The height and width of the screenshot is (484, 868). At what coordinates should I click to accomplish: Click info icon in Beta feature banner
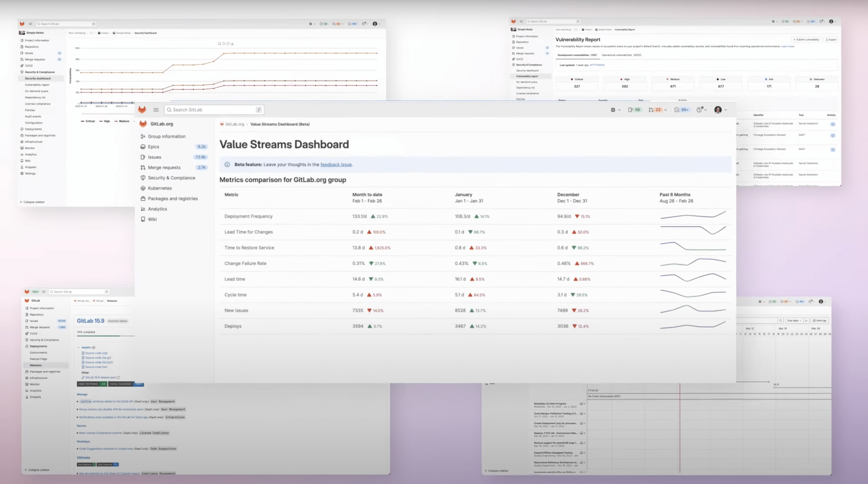[x=227, y=165]
